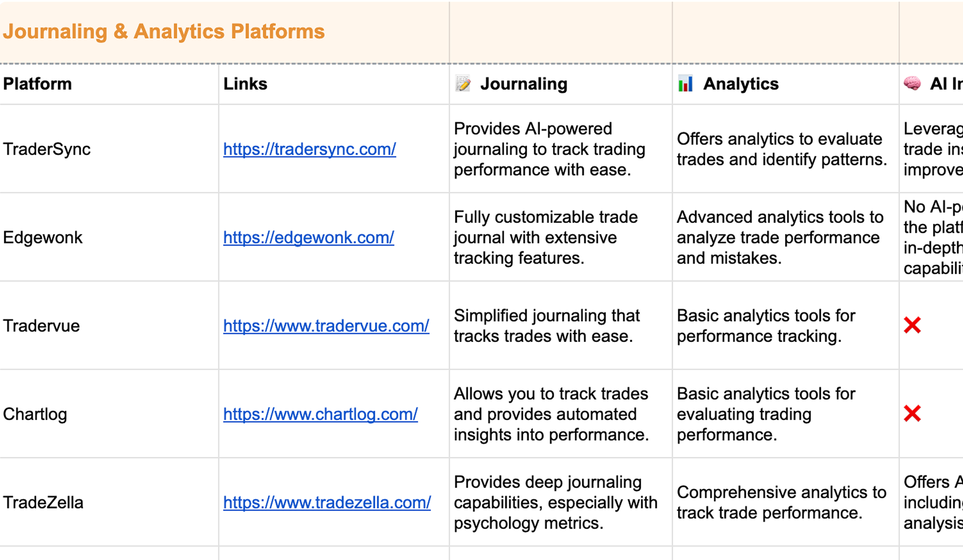The image size is (963, 560).
Task: Click the bar chart icon beside Analytics
Action: (x=685, y=84)
